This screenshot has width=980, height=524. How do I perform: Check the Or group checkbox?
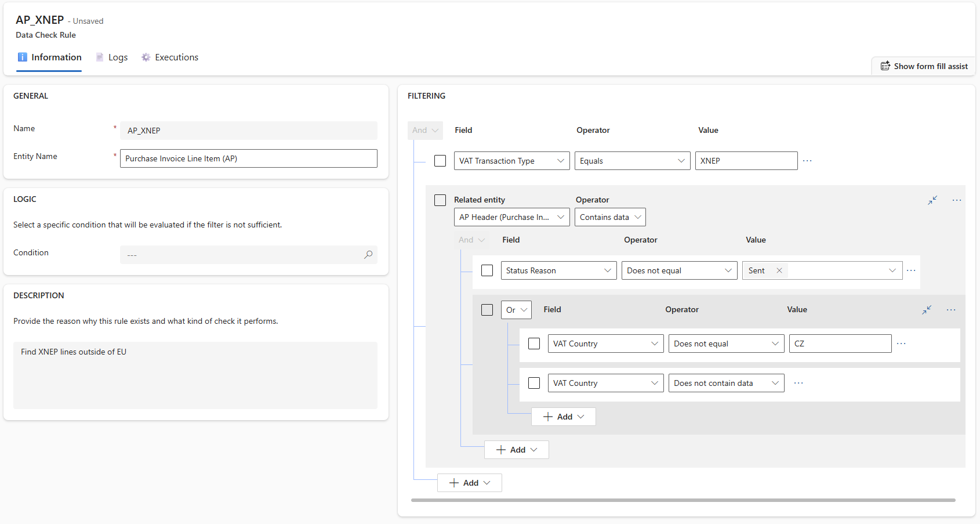click(x=487, y=310)
